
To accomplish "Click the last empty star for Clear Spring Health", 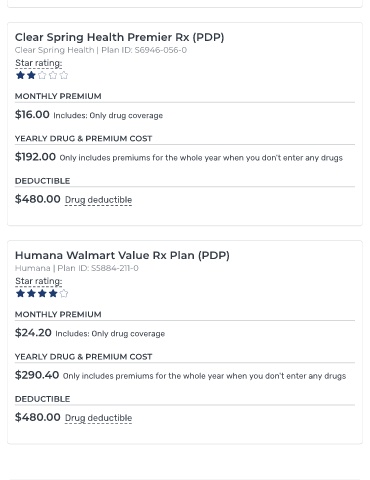I will 64,75.
